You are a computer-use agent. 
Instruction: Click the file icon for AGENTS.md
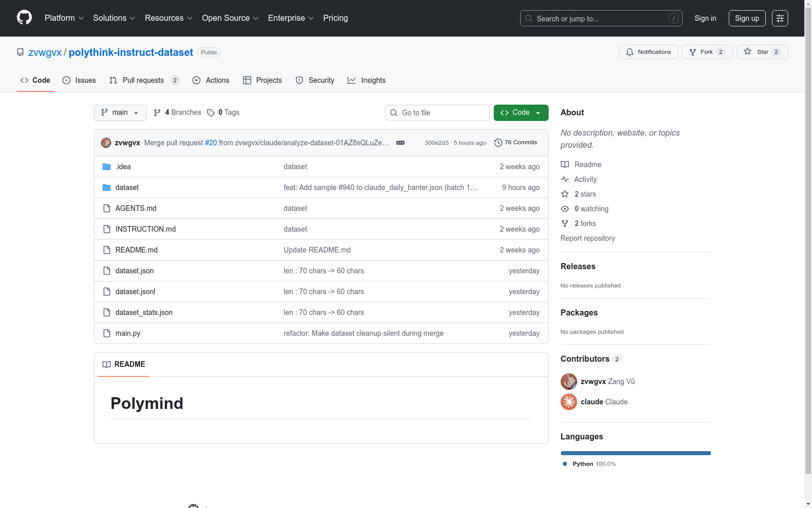coord(107,208)
